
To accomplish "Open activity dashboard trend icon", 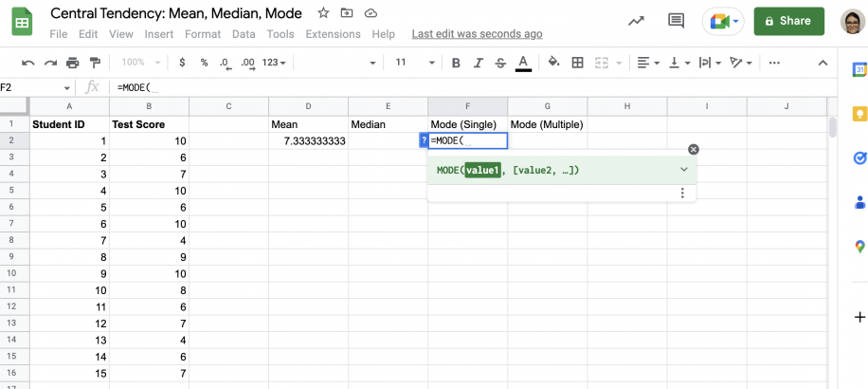I will 636,21.
